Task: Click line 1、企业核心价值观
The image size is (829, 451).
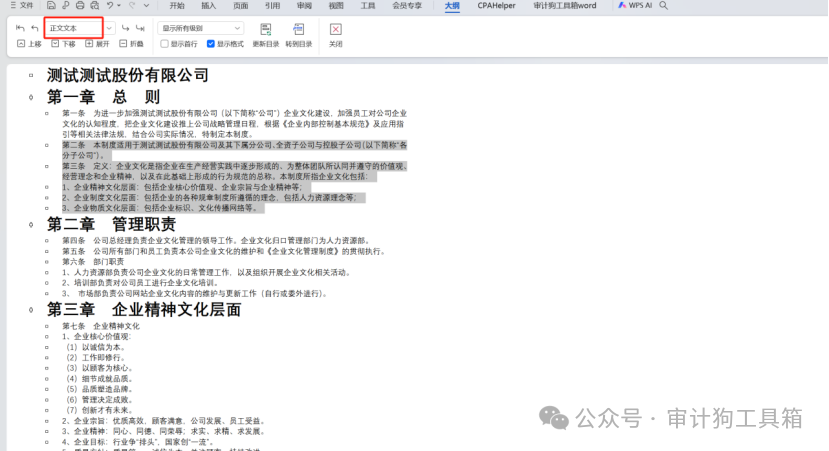Action: pos(96,336)
